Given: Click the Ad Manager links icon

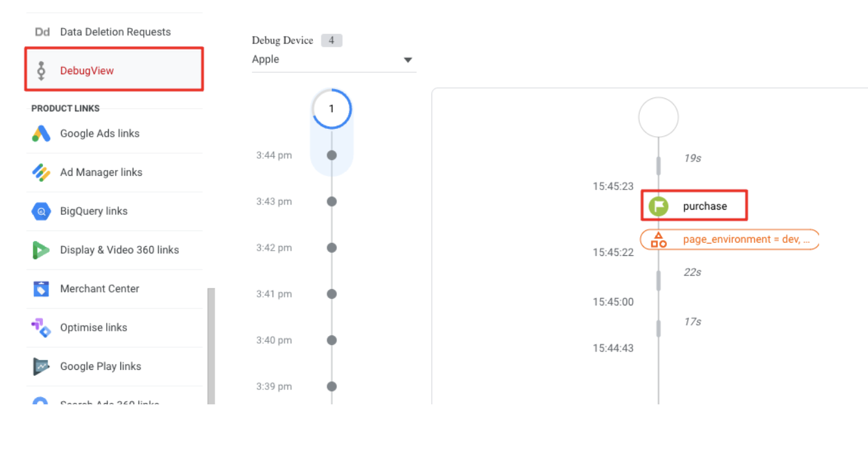Looking at the screenshot, I should 41,173.
